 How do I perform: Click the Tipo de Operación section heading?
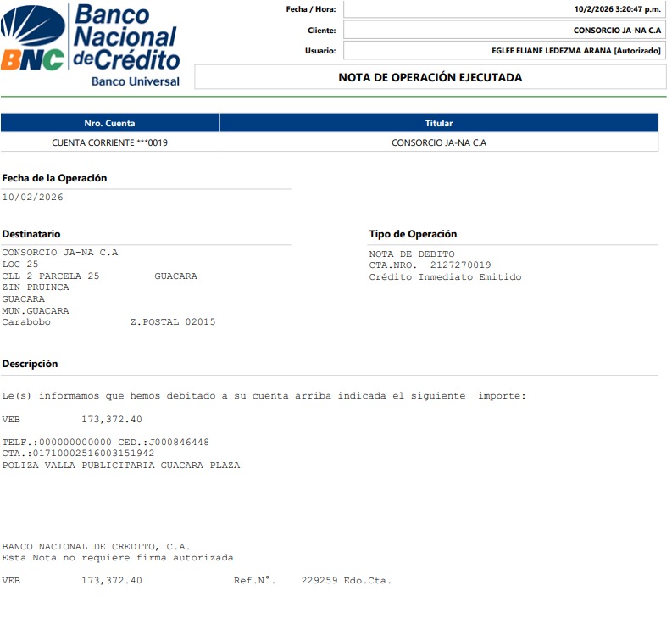(x=413, y=234)
